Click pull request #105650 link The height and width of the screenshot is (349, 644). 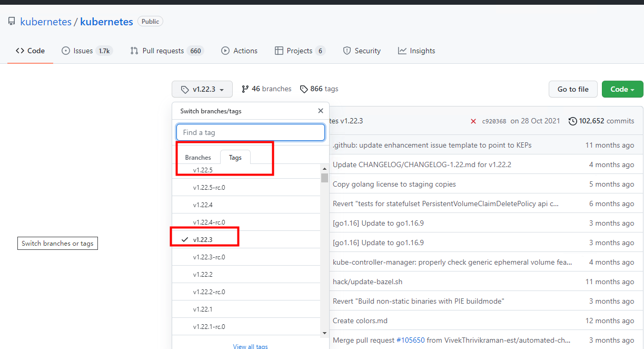(x=410, y=340)
